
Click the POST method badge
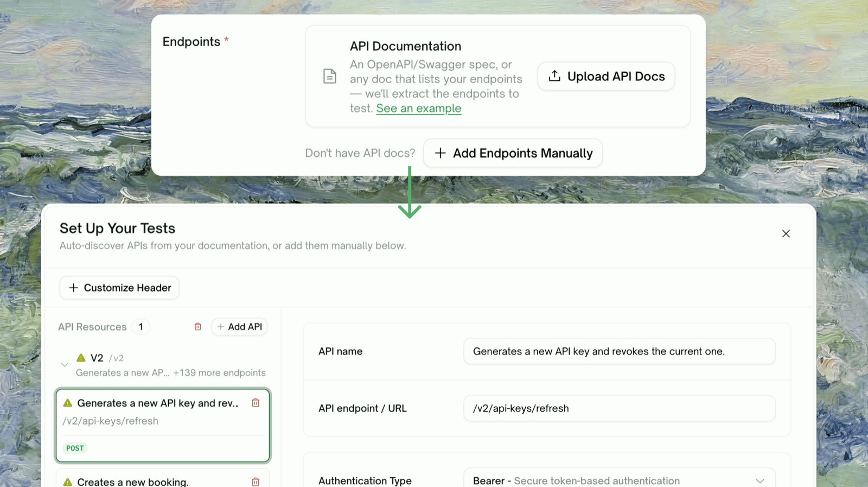75,448
